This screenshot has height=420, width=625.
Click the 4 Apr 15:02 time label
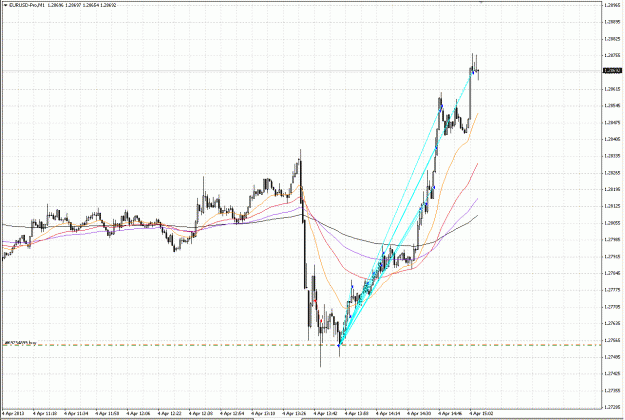(x=481, y=414)
